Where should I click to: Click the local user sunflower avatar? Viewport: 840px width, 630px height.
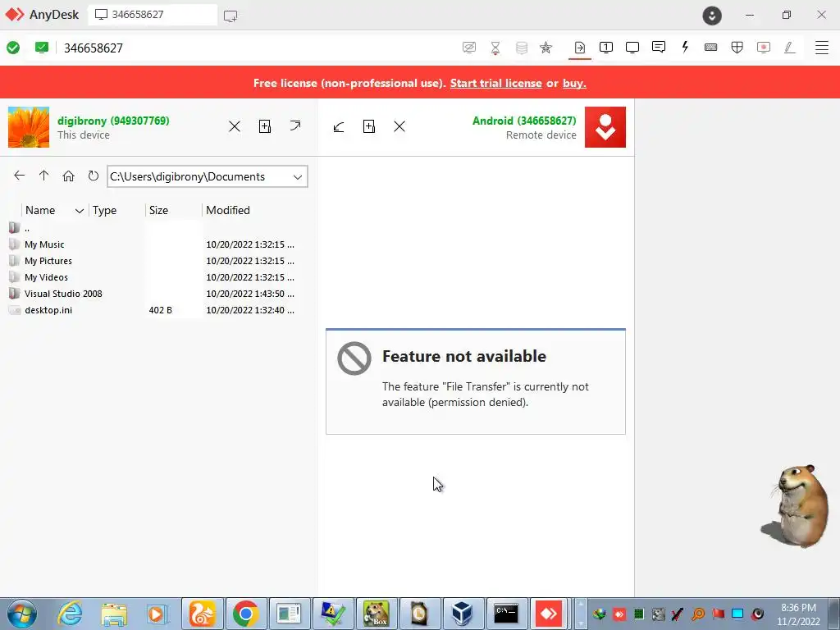(x=29, y=127)
